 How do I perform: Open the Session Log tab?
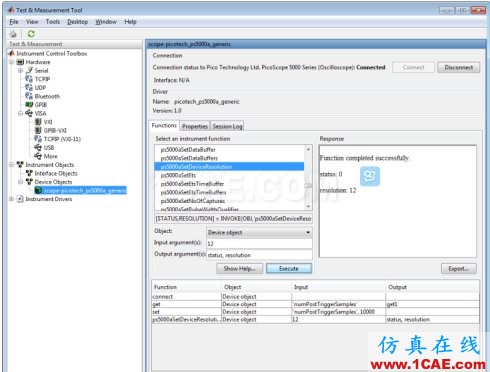tap(227, 126)
